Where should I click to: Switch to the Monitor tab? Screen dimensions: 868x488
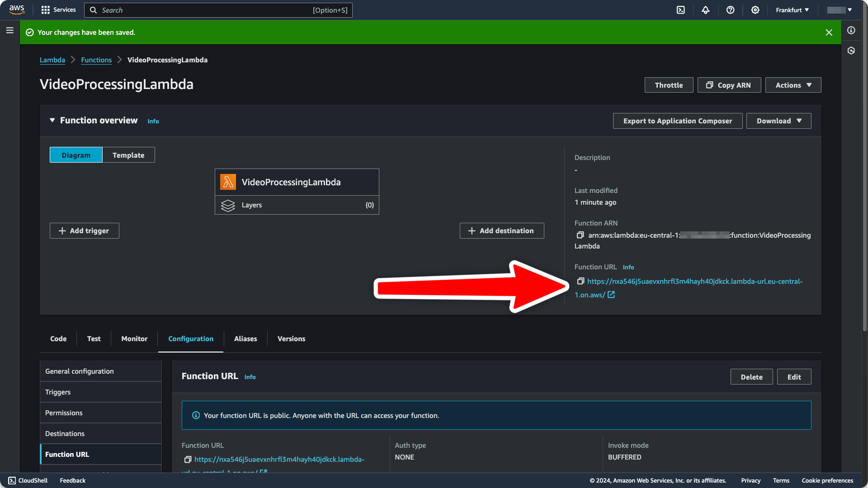point(134,338)
